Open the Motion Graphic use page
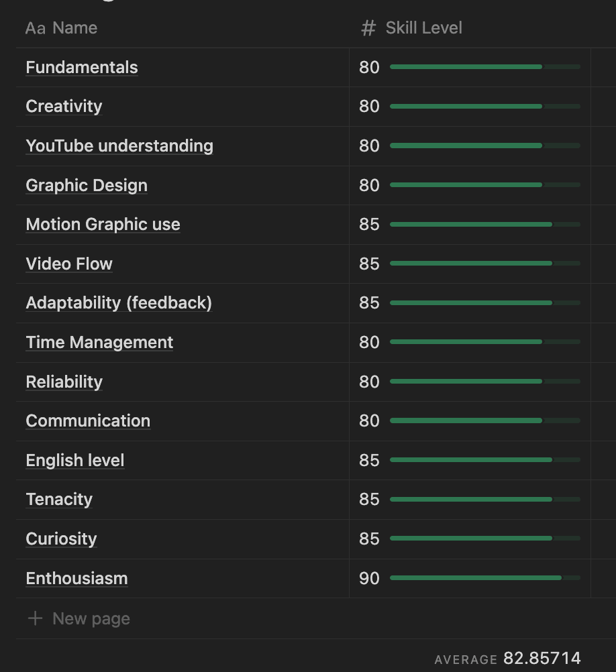Screen dimensions: 616x672 [103, 224]
